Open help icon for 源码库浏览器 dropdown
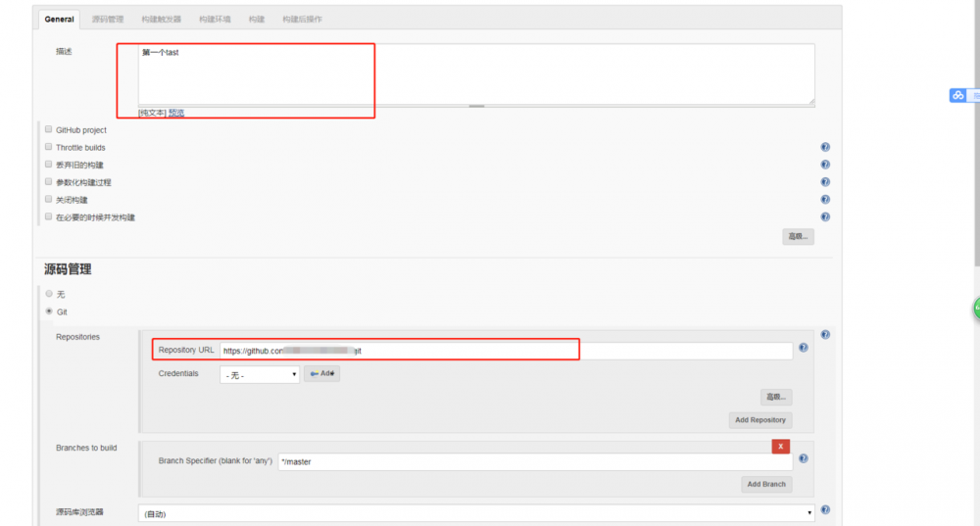The image size is (980, 526). [x=825, y=510]
